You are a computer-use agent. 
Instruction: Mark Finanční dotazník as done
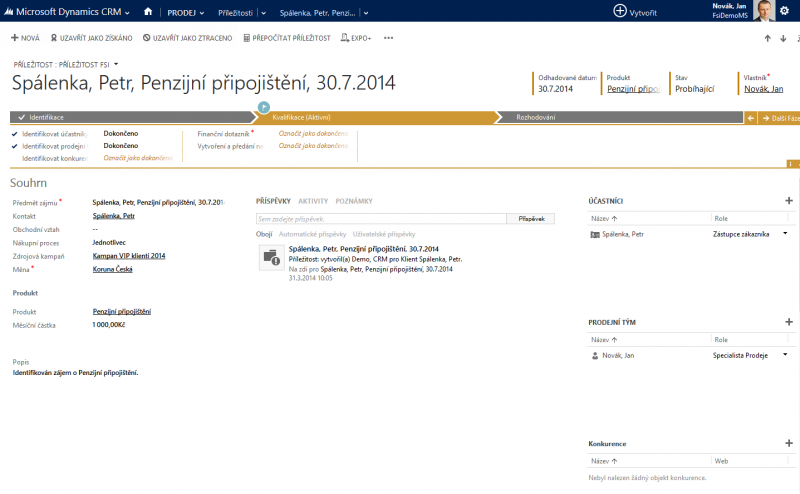pyautogui.click(x=313, y=134)
